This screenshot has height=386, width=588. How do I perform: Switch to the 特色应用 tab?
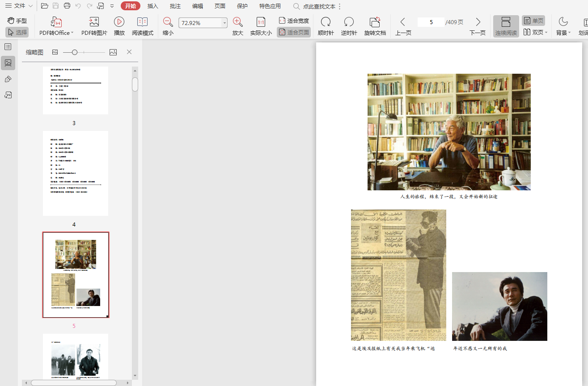[270, 6]
